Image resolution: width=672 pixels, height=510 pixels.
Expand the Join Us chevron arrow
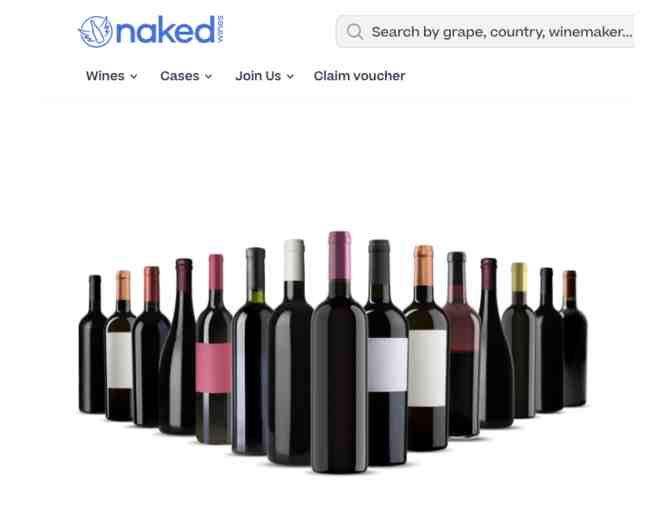click(290, 76)
